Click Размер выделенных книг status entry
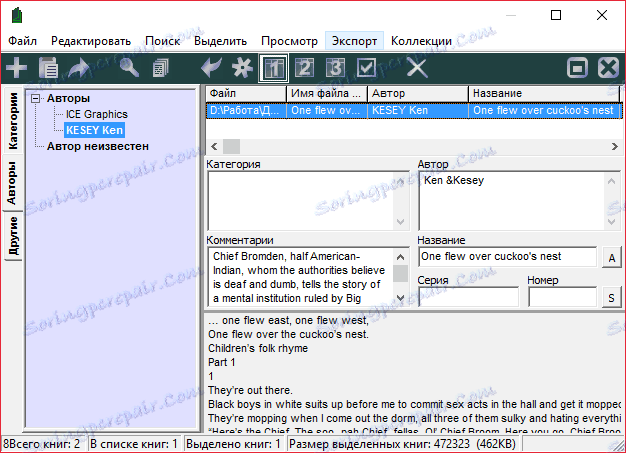The image size is (626, 453). [x=402, y=444]
